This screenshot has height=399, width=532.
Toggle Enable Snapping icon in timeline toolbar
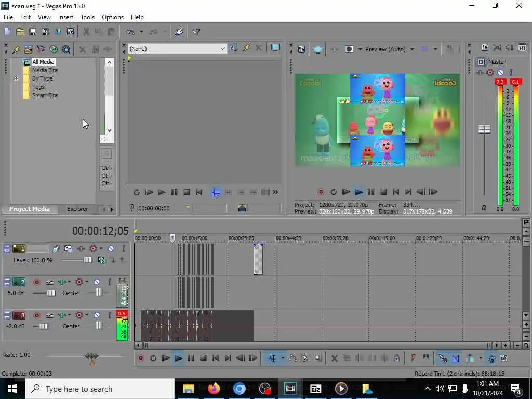[443, 358]
